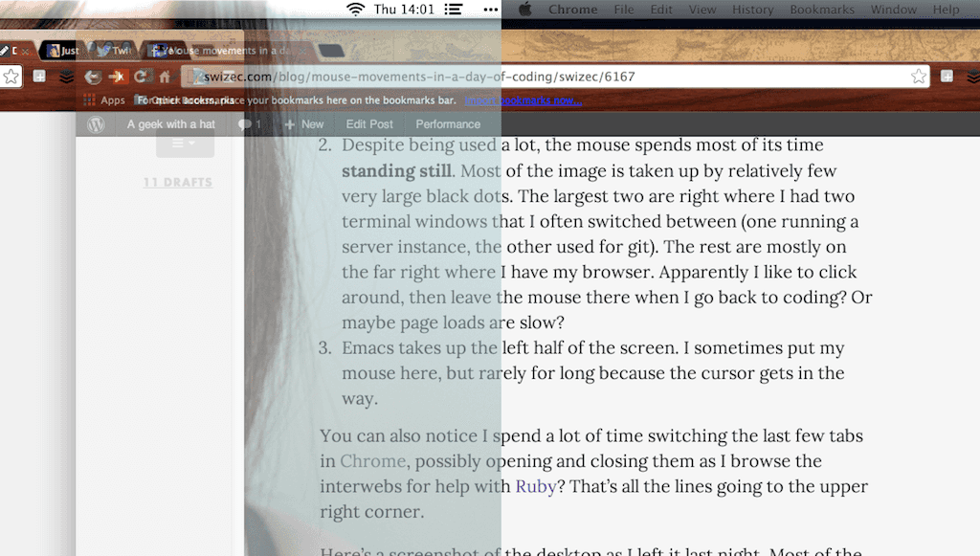Open the Apps grid in bookmarks bar
The height and width of the screenshot is (556, 980).
105,100
